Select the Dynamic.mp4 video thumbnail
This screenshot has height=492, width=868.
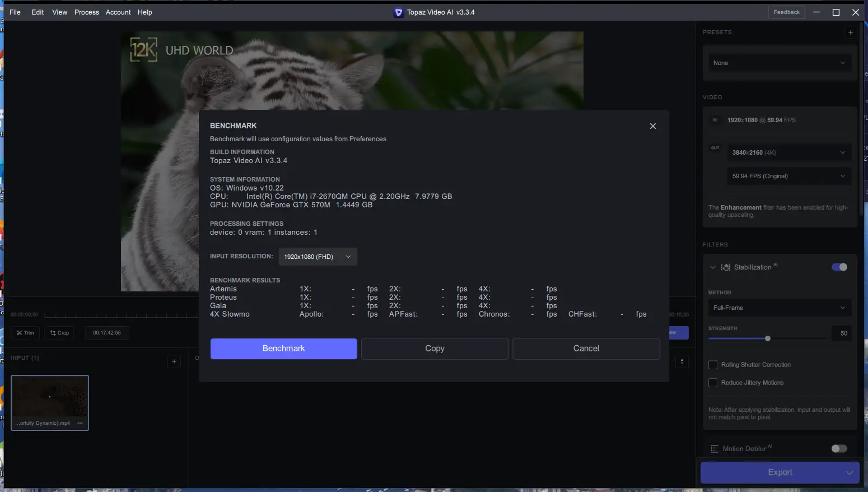point(50,403)
